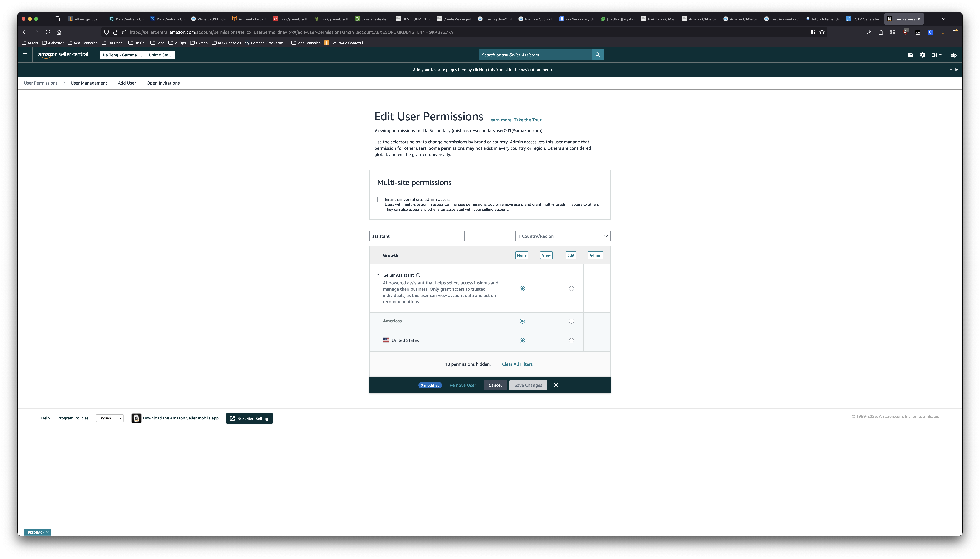Click the tracking protection shield icon
Screen dimensions: 980x559
click(106, 32)
